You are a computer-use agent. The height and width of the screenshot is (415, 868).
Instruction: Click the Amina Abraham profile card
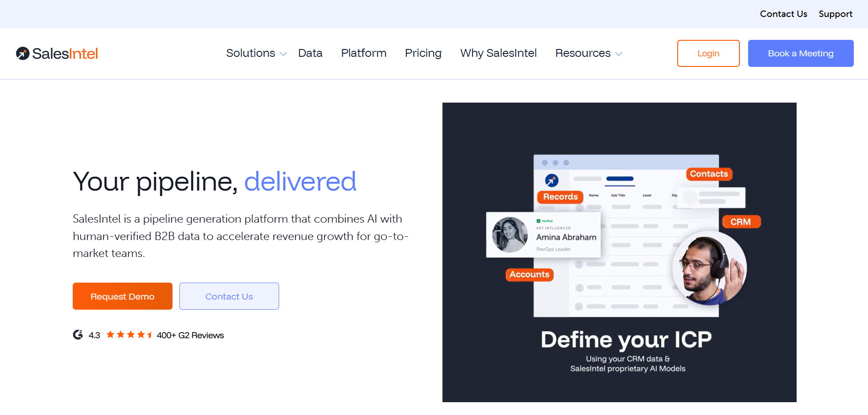[544, 235]
